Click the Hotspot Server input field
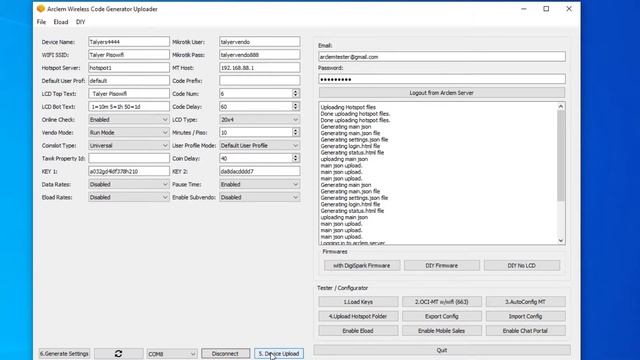 click(x=129, y=68)
